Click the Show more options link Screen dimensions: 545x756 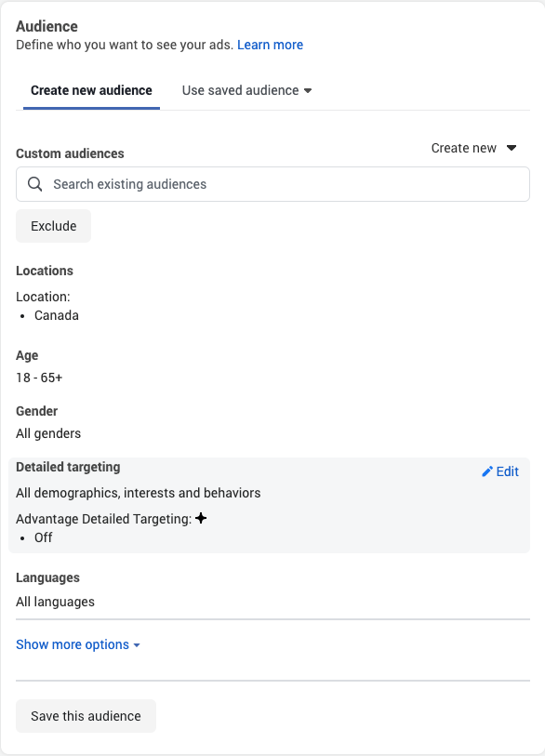77,644
